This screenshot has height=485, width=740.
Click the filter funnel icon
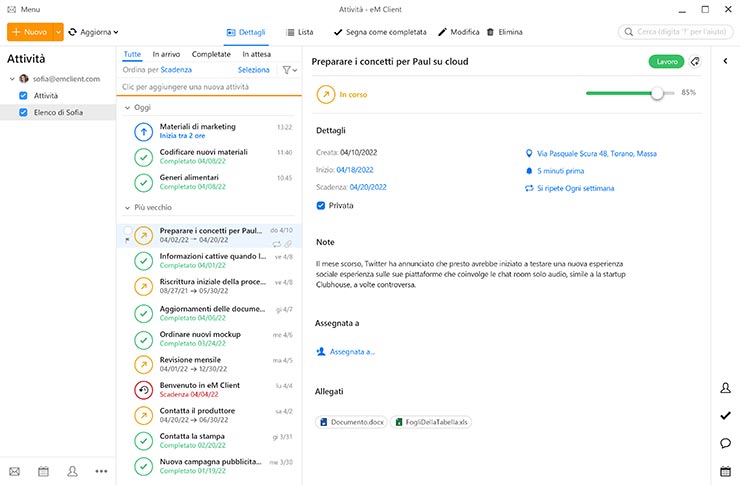click(x=286, y=70)
